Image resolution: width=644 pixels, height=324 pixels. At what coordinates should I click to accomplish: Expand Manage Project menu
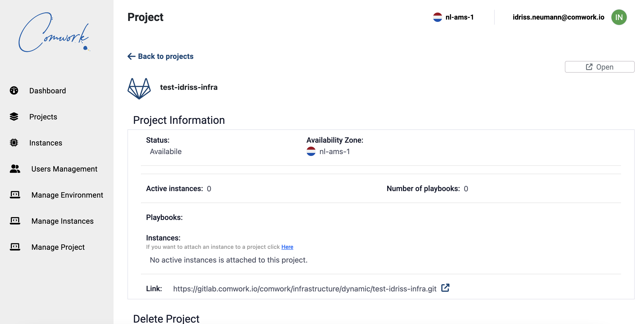coord(58,247)
